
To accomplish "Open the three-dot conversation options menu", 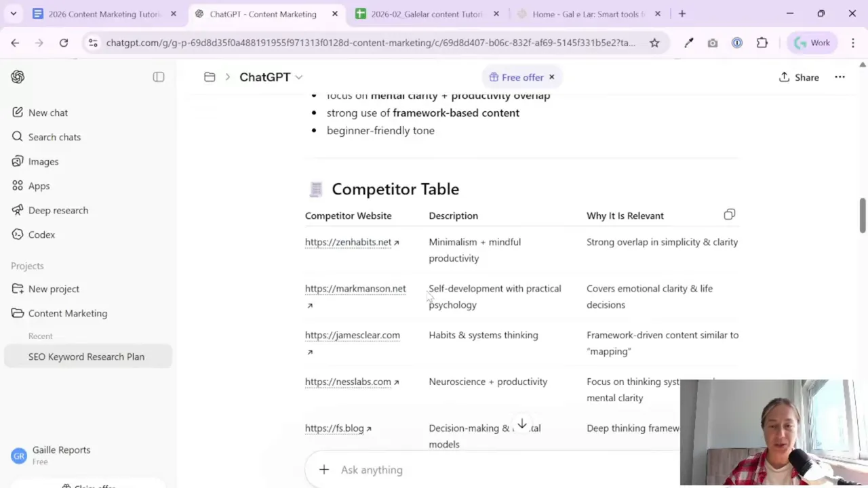I will click(840, 77).
